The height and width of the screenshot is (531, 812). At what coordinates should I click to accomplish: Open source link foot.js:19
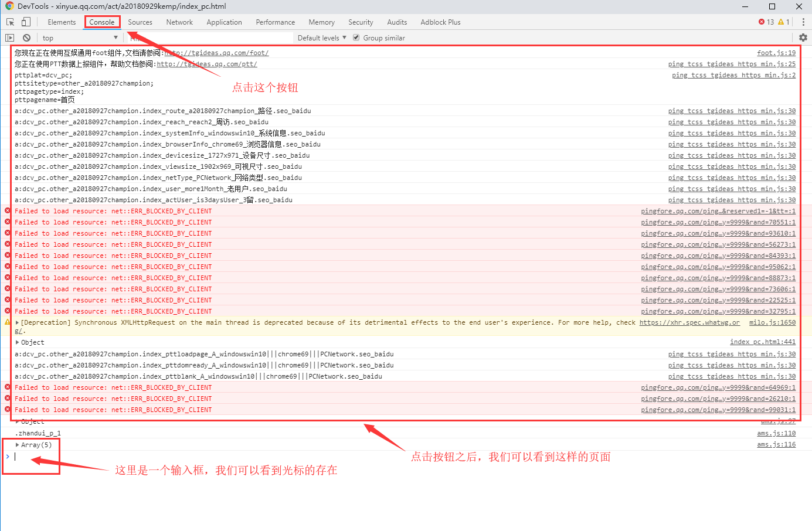tap(776, 53)
